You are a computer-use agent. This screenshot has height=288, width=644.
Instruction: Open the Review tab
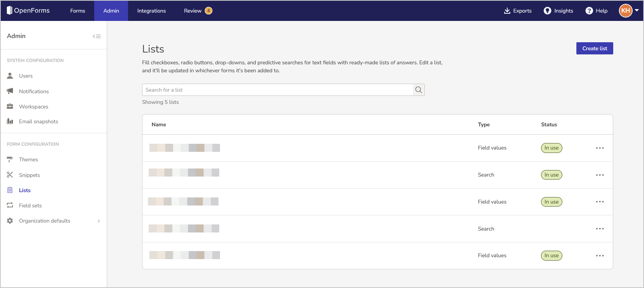click(193, 11)
